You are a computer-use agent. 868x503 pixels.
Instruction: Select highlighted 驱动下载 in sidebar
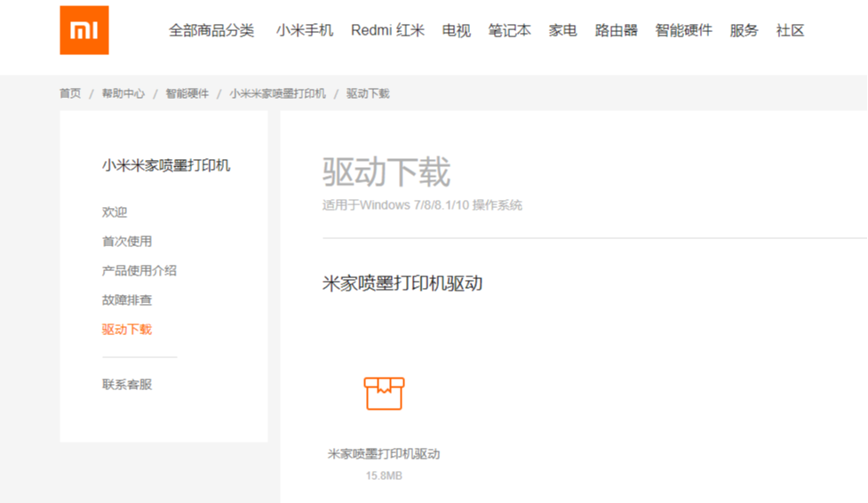coord(127,330)
